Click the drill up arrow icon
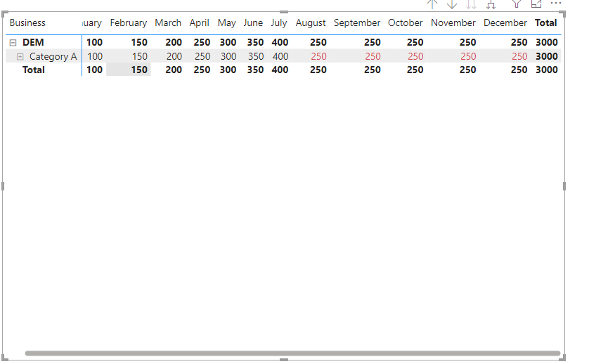This screenshot has height=364, width=596. [x=432, y=4]
